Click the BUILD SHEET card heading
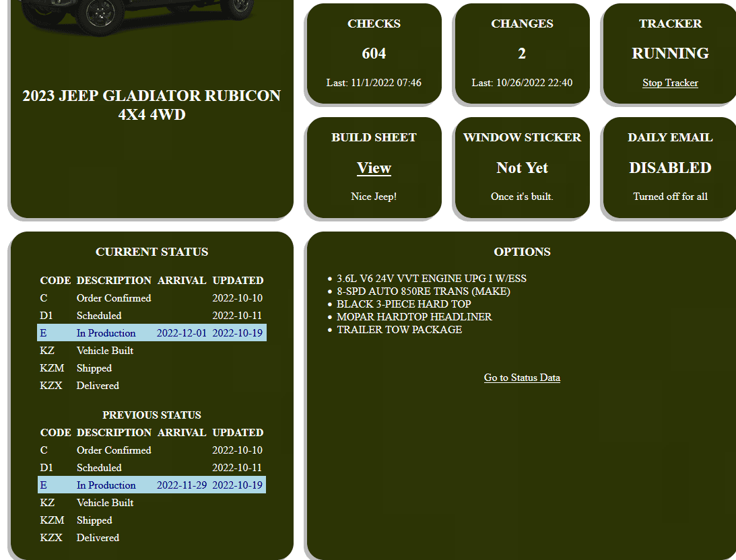The height and width of the screenshot is (560, 736). click(x=374, y=137)
